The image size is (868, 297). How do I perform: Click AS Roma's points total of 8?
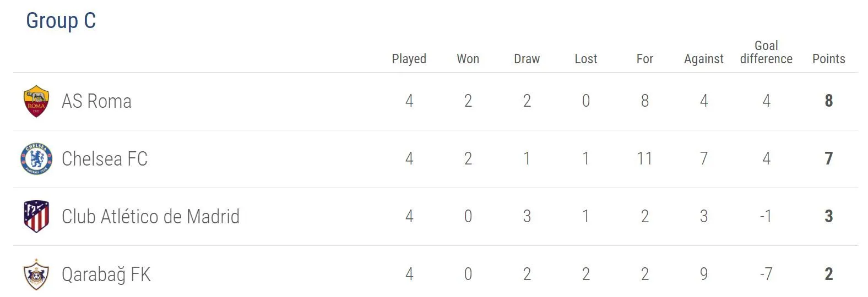click(x=828, y=101)
